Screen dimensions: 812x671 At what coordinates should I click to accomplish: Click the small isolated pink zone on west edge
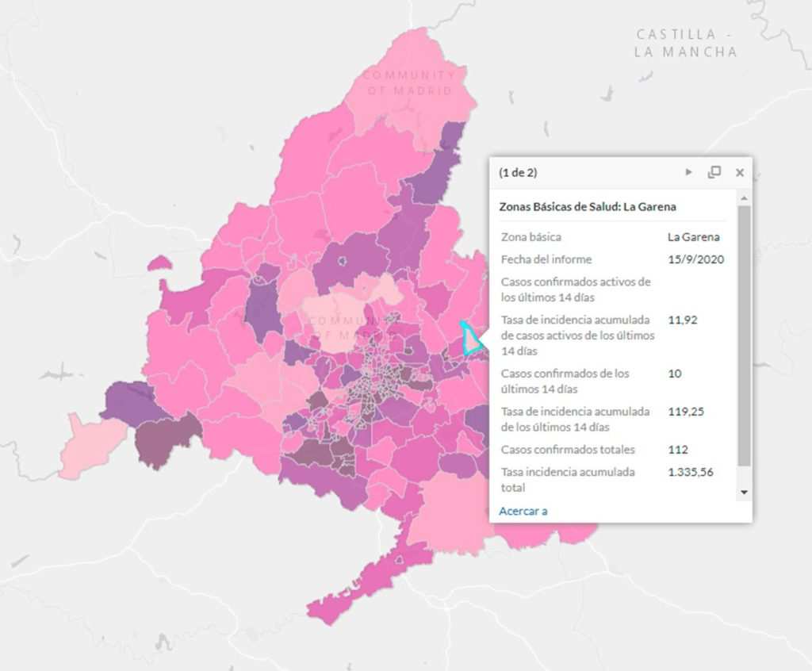[159, 263]
